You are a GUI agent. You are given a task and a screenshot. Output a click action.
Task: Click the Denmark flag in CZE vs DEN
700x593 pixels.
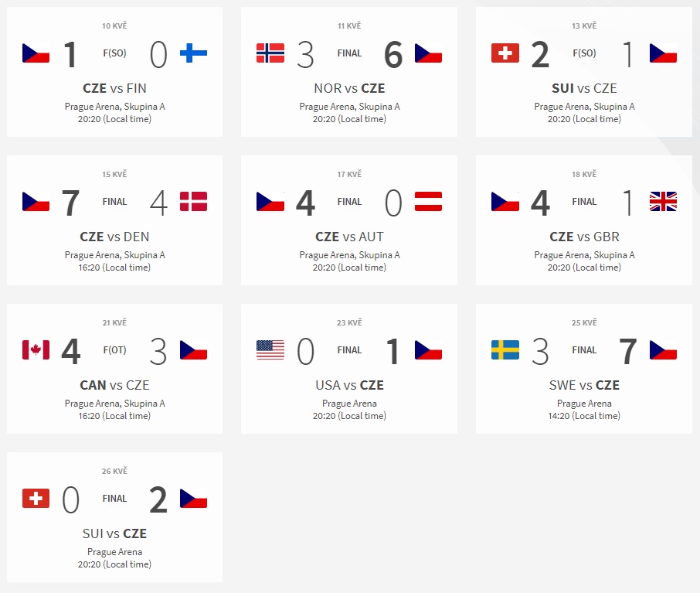click(x=193, y=202)
